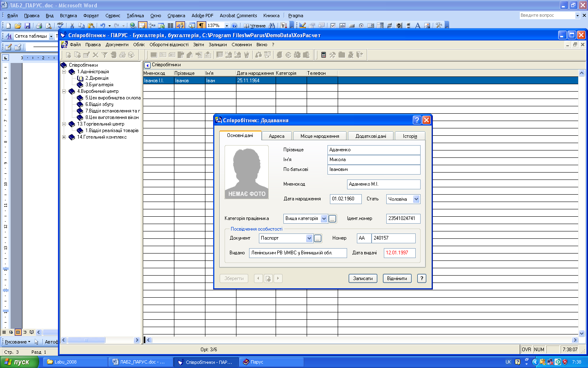This screenshot has width=588, height=368.
Task: Switch to Парус taskbar item
Action: pyautogui.click(x=272, y=362)
